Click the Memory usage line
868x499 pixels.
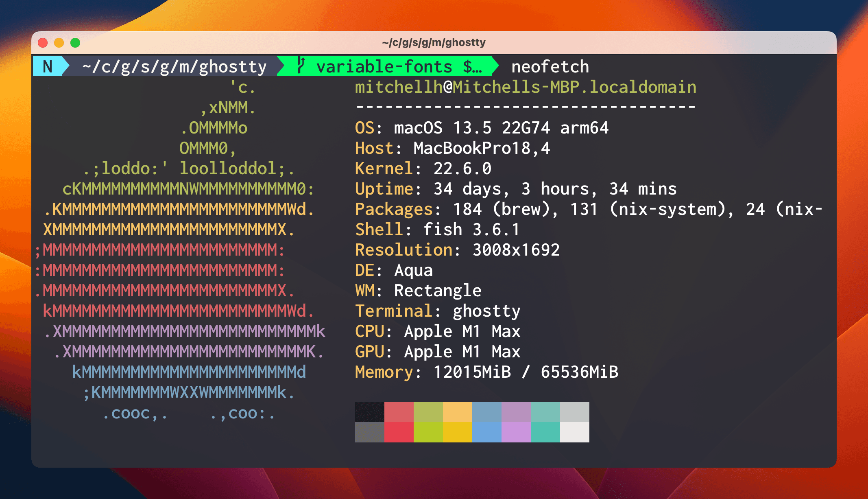(x=486, y=372)
